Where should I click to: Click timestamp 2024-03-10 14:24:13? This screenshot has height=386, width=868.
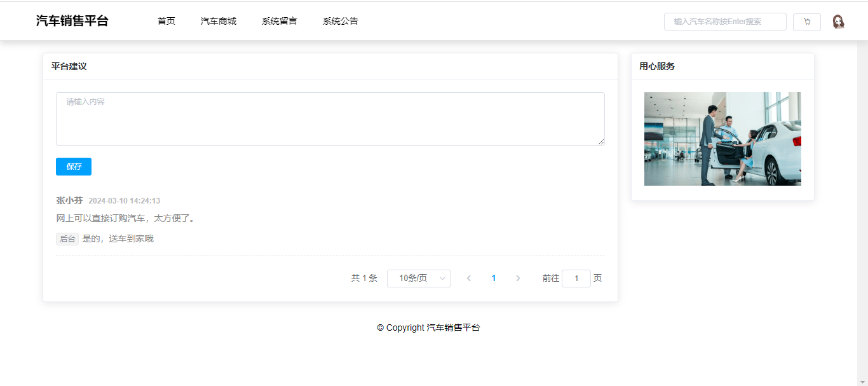pyautogui.click(x=125, y=201)
